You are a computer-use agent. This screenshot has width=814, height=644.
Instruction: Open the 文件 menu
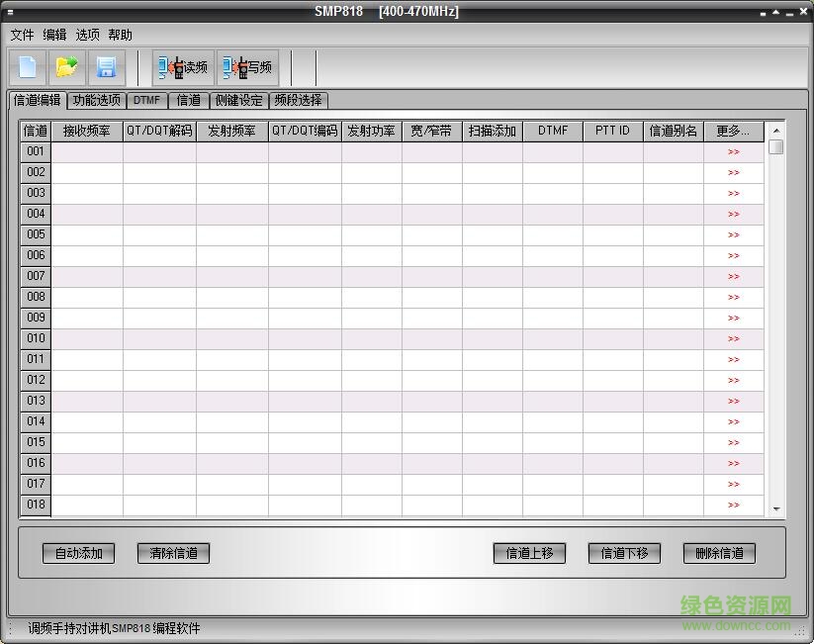23,35
